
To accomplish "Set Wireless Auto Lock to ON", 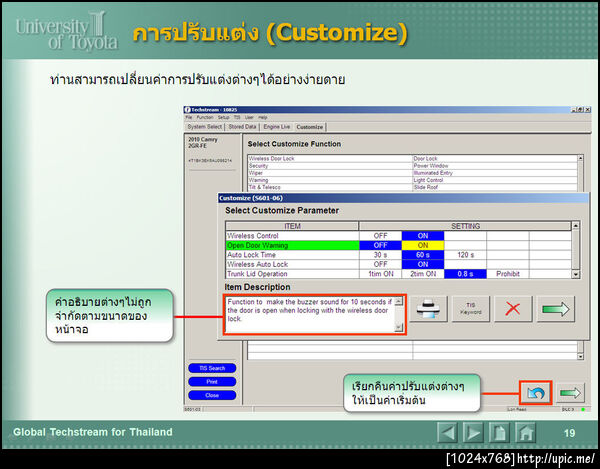I will [423, 264].
